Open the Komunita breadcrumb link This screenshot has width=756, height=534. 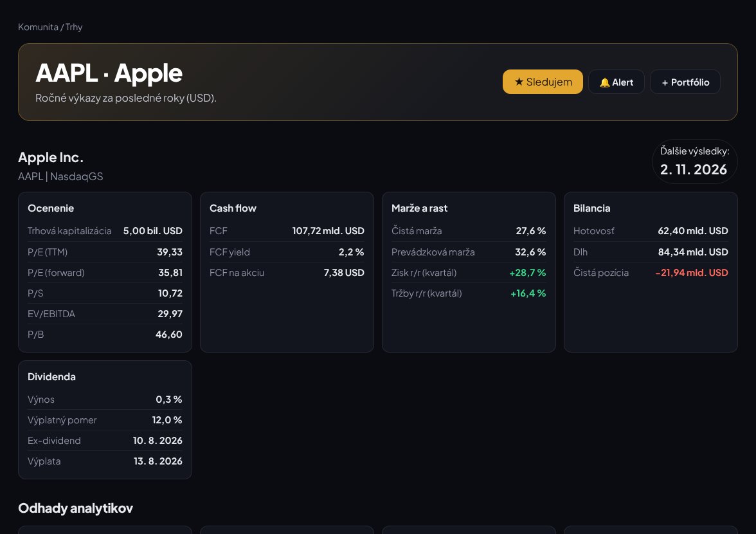38,27
